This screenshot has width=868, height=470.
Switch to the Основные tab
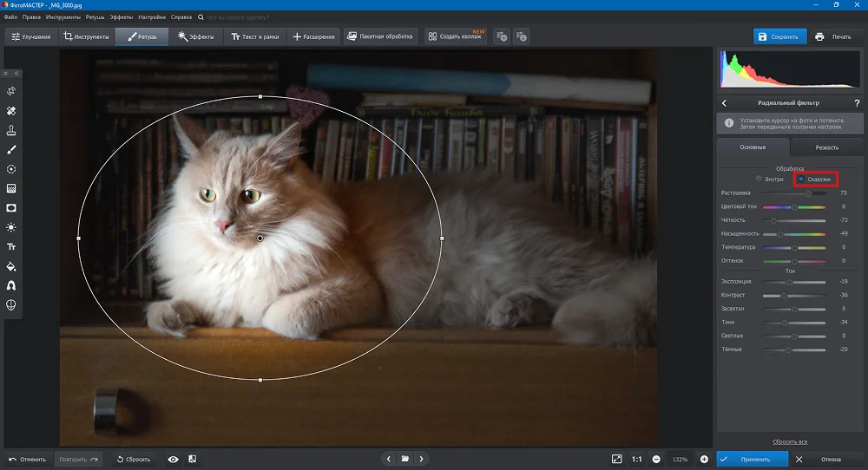coord(753,147)
